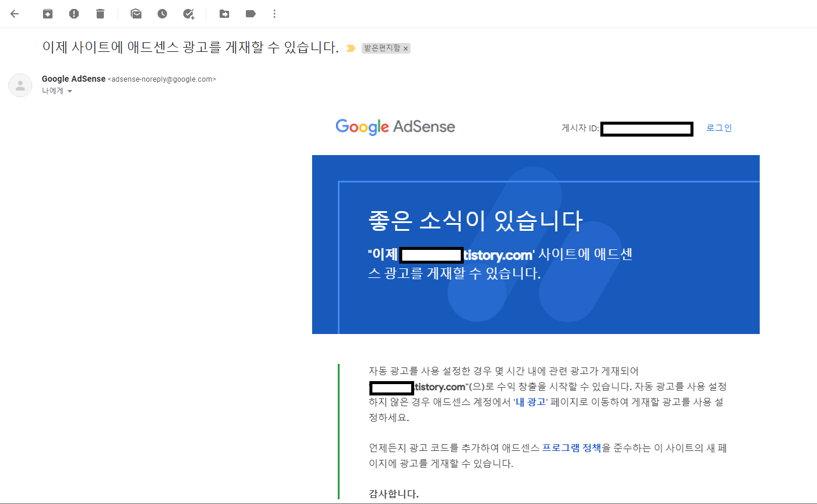
Task: Go back to the inbox with the back arrow
Action: point(14,14)
